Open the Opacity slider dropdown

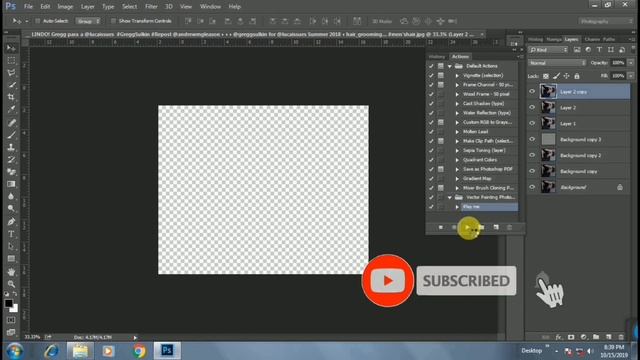pyautogui.click(x=631, y=63)
